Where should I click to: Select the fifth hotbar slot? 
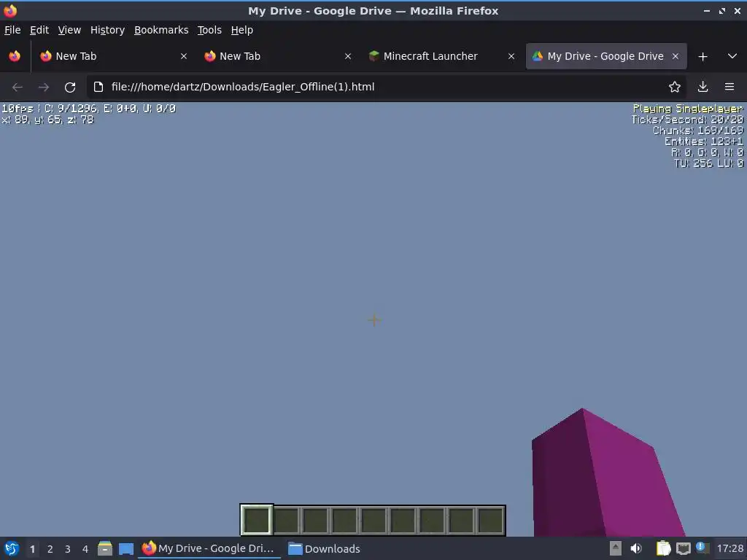(x=373, y=520)
